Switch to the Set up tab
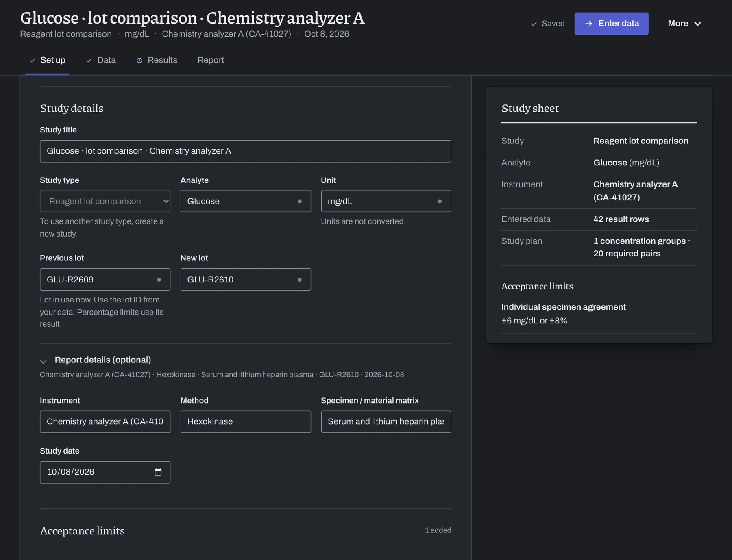732x560 pixels. 47,60
